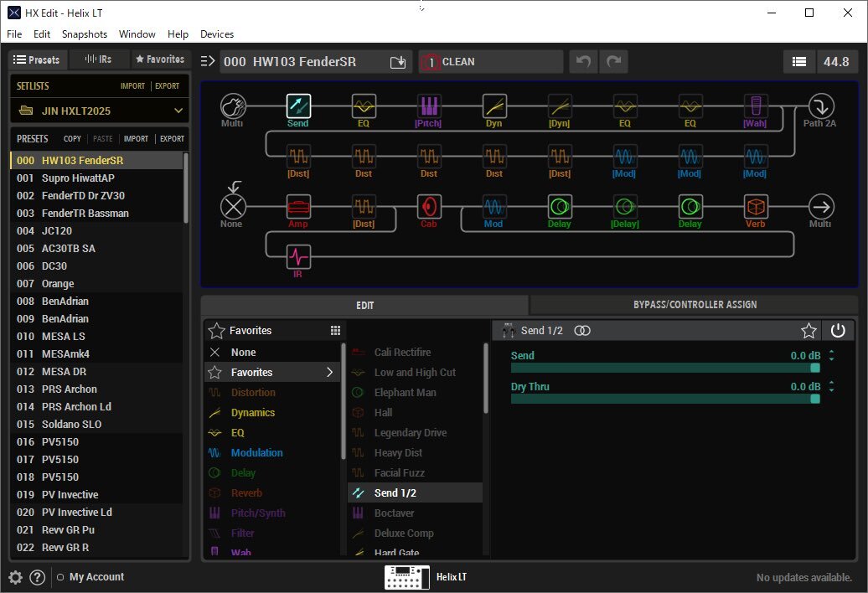
Task: Open the Snapshots menu
Action: coord(85,34)
